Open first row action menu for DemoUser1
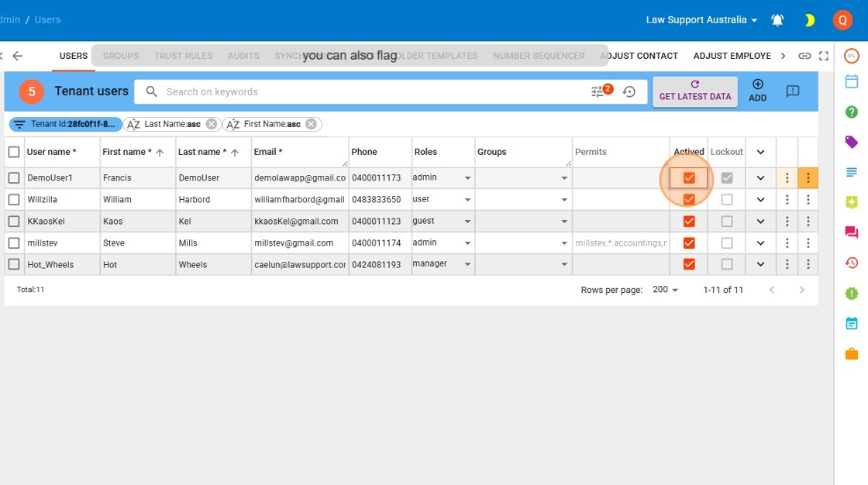Image resolution: width=868 pixels, height=485 pixels. (x=787, y=177)
